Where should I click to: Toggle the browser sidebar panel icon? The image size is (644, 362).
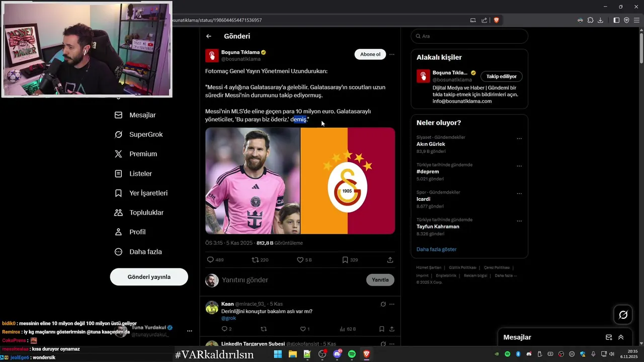coord(616,20)
